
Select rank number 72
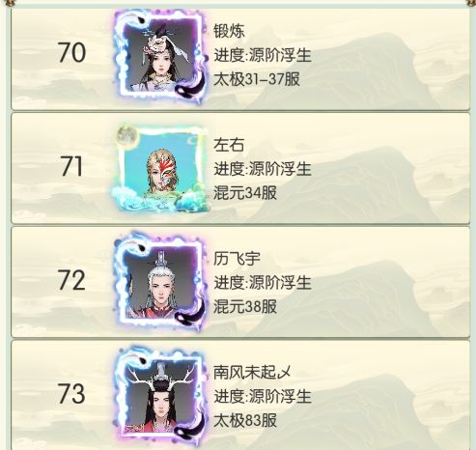71,280
